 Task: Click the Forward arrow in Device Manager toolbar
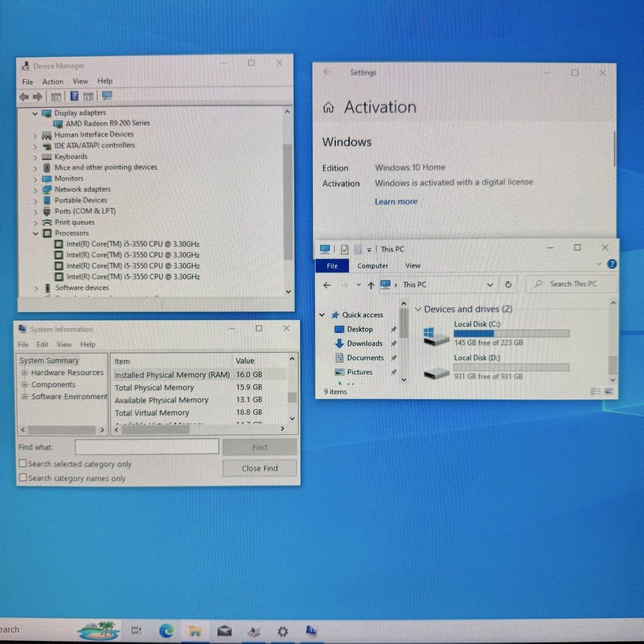pyautogui.click(x=38, y=97)
